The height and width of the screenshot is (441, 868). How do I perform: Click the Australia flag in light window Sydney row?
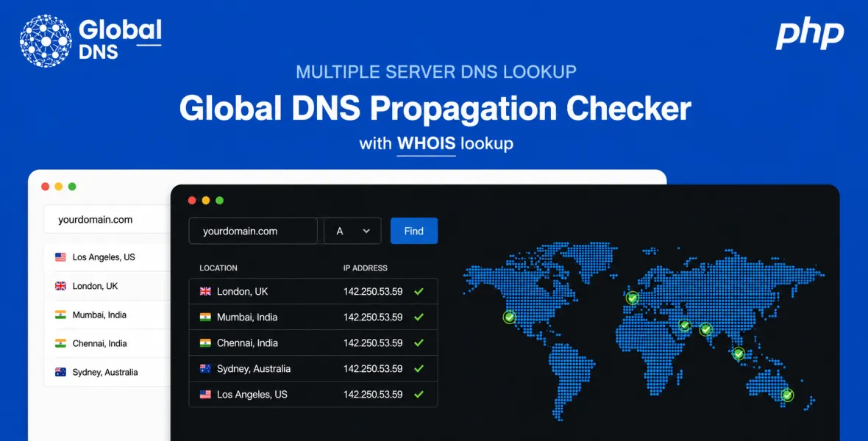point(61,372)
